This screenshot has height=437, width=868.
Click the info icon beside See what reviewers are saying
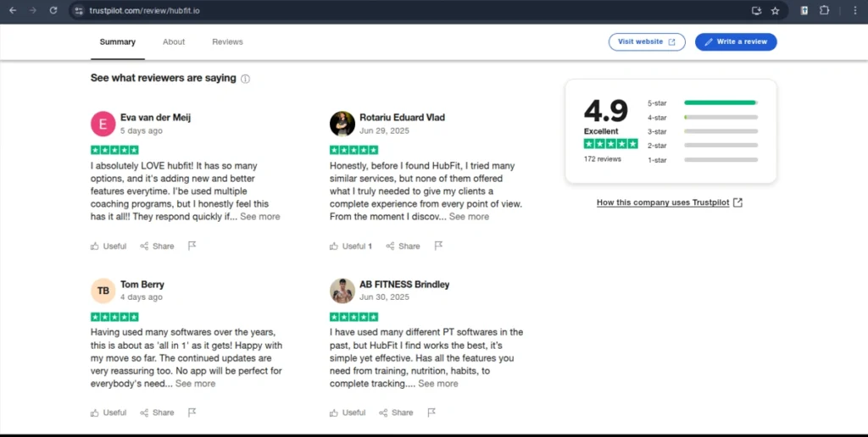click(x=245, y=79)
